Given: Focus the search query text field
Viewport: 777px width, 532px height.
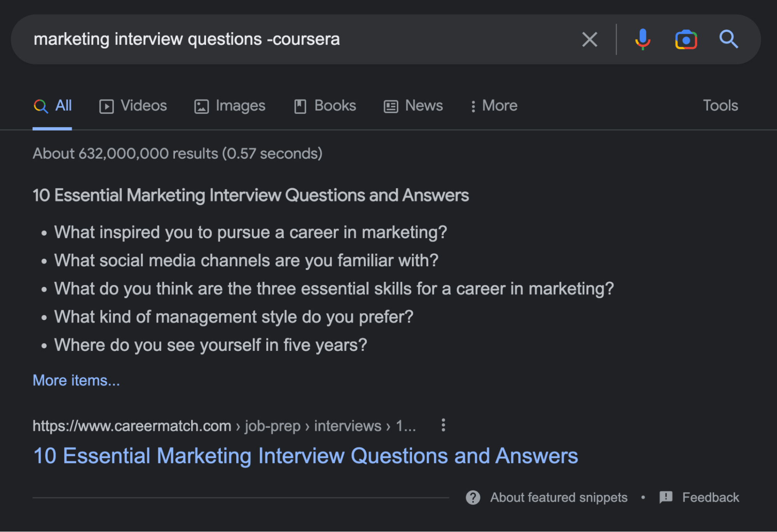Looking at the screenshot, I should 272,39.
